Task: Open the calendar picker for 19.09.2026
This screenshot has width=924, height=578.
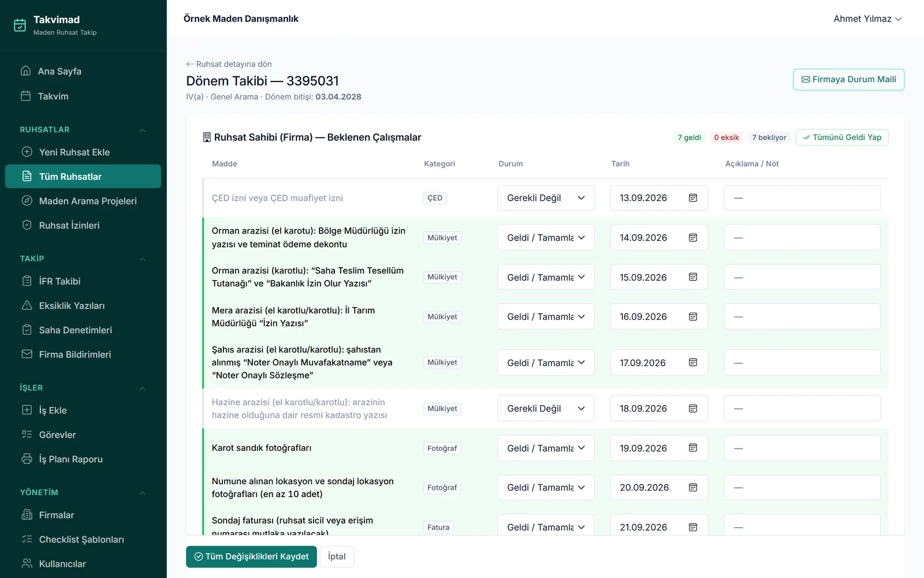Action: [x=693, y=448]
